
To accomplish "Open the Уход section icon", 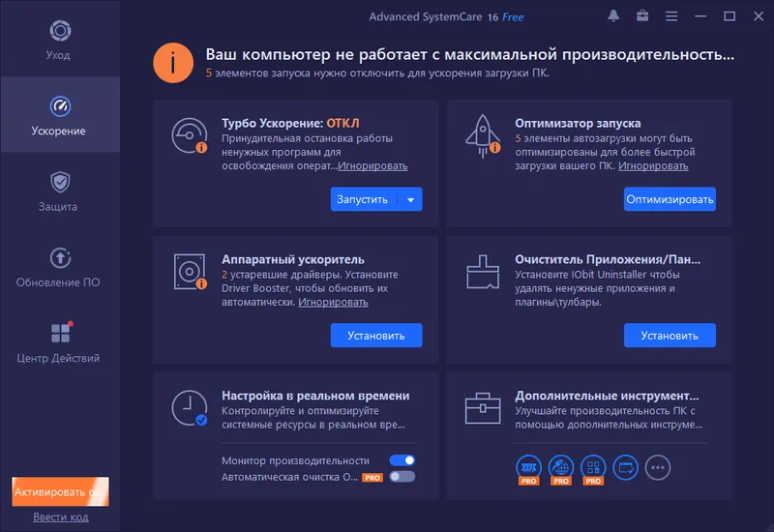I will pos(60,31).
